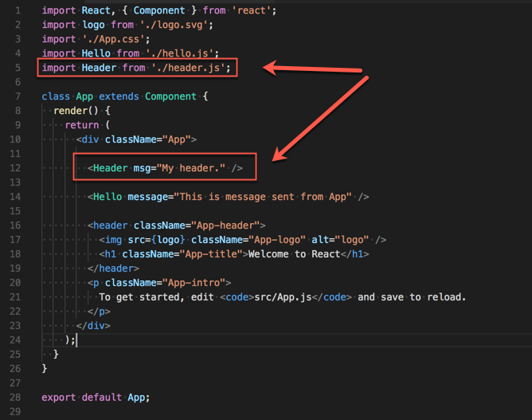Click the "App-header" className value

point(228,226)
